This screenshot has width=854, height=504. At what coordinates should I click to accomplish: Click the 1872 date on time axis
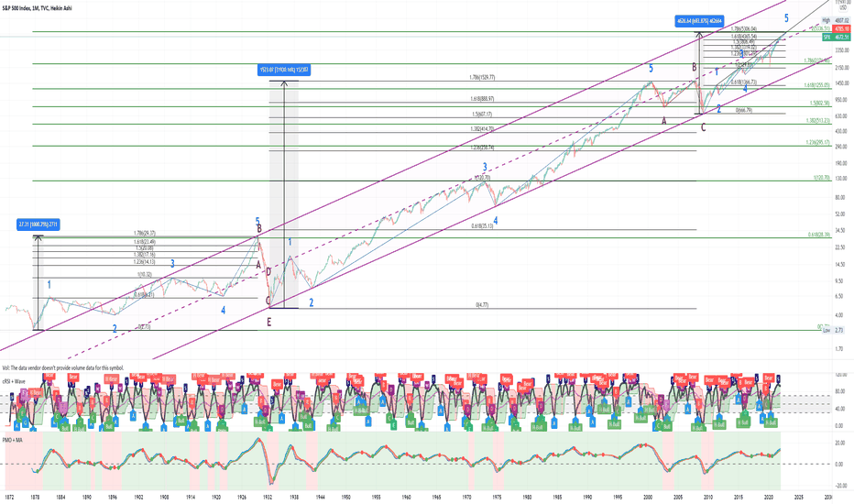click(9, 498)
